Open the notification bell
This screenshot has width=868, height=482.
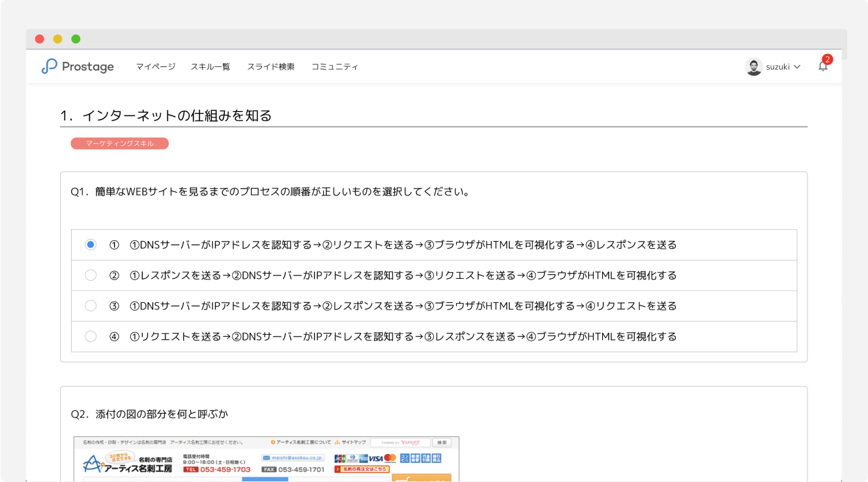(x=823, y=66)
